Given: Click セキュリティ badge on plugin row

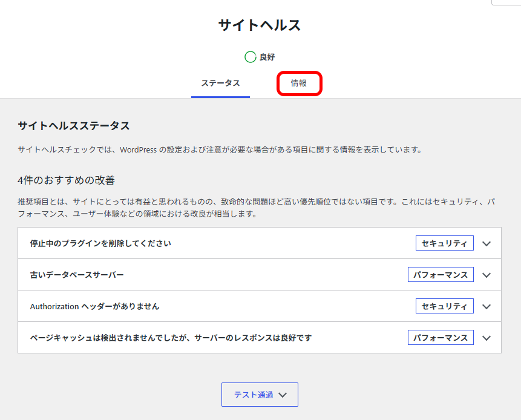Looking at the screenshot, I should pos(445,243).
